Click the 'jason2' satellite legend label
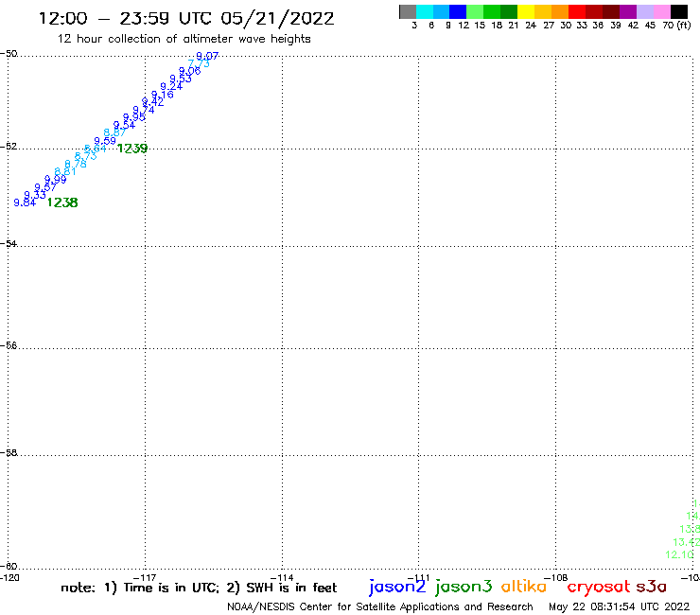The image size is (700, 615). (397, 587)
